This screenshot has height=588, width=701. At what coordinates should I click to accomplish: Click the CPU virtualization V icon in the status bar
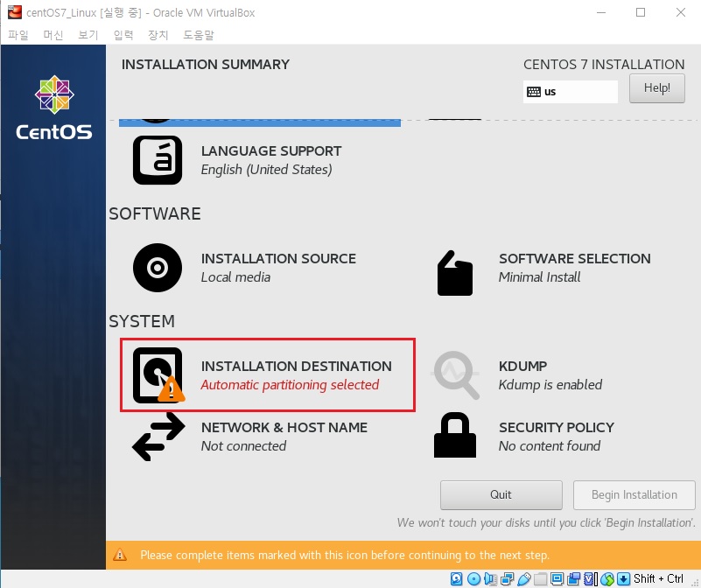point(590,578)
